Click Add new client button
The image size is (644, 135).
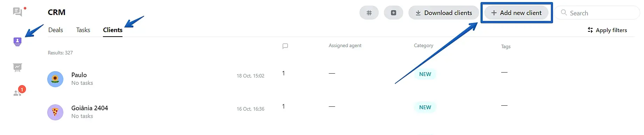tap(516, 13)
